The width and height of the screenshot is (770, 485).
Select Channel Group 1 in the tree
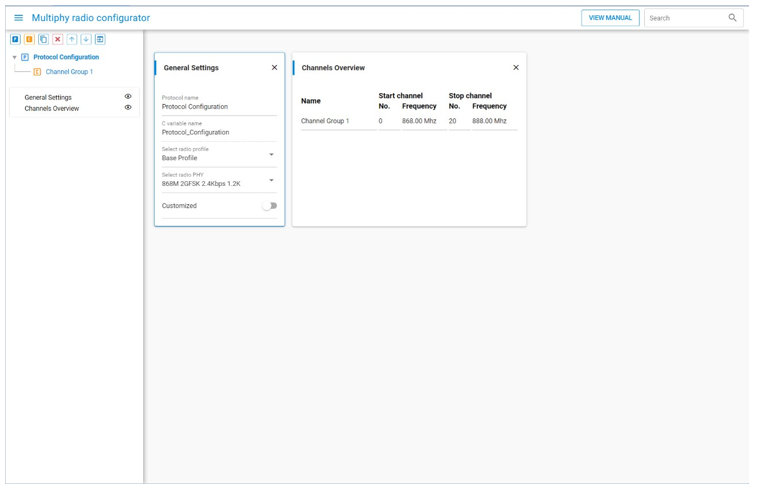click(x=69, y=72)
